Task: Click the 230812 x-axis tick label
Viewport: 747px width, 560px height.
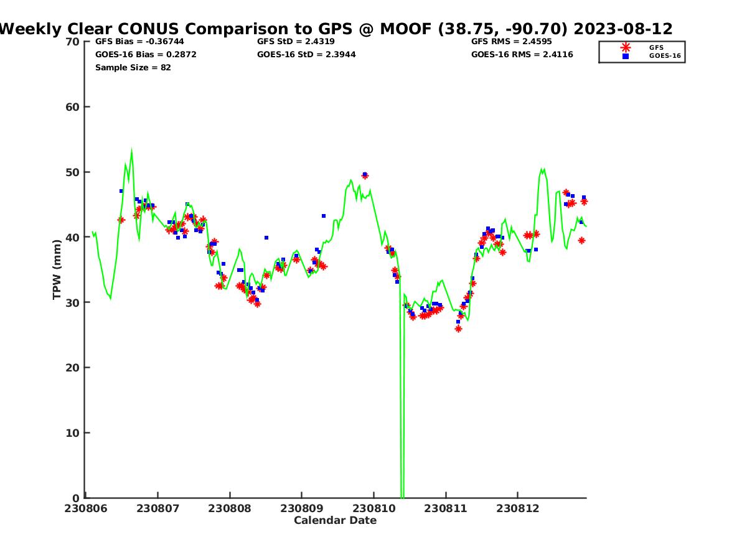Action: tap(517, 508)
